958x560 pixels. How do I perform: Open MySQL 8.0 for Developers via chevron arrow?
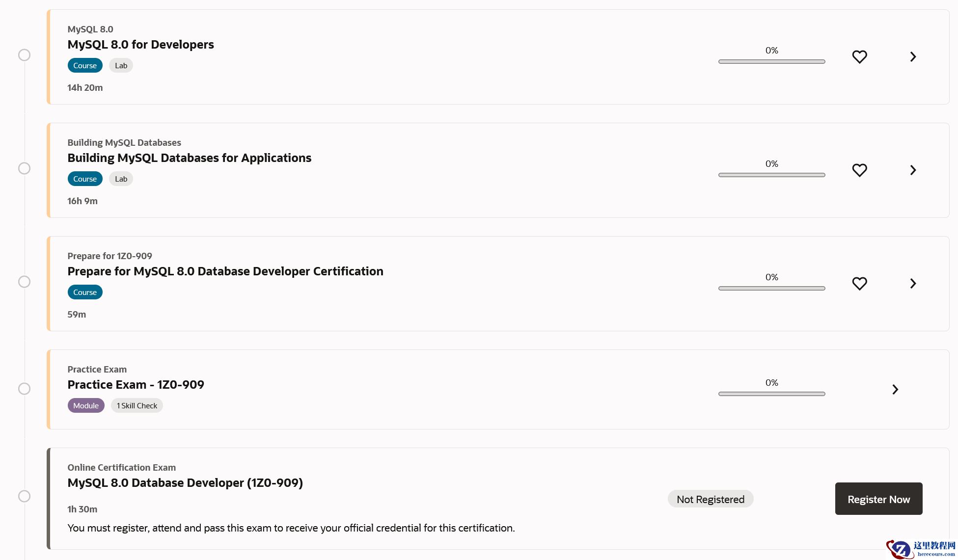coord(913,57)
